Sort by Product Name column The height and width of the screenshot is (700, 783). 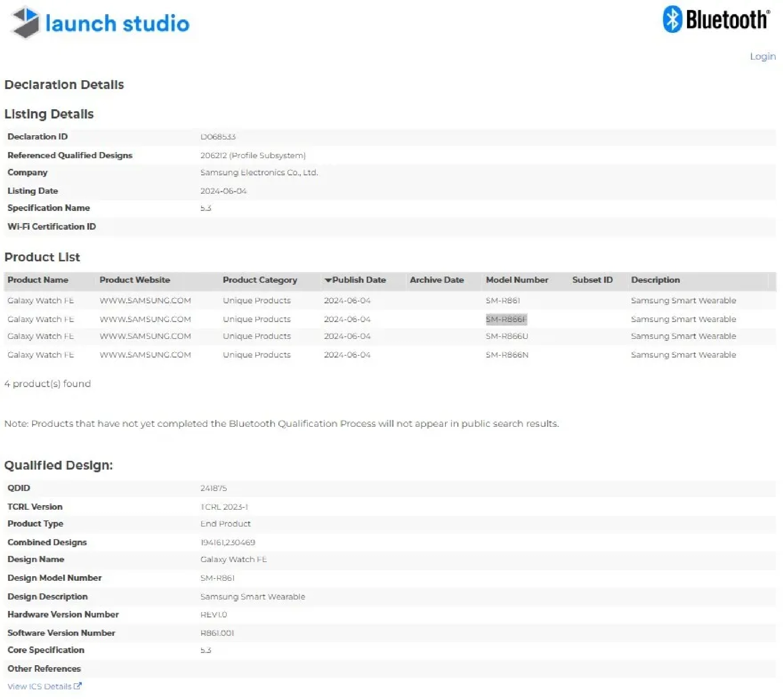(x=38, y=280)
